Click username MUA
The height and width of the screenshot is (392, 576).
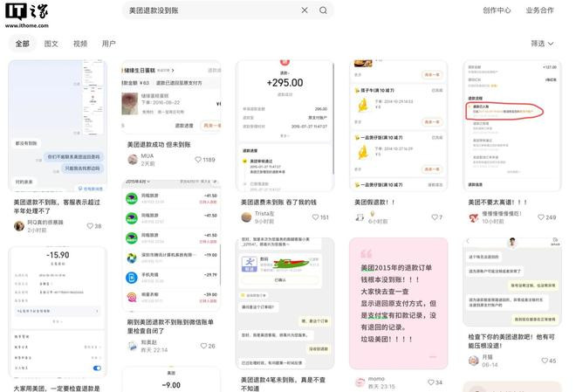pos(147,155)
